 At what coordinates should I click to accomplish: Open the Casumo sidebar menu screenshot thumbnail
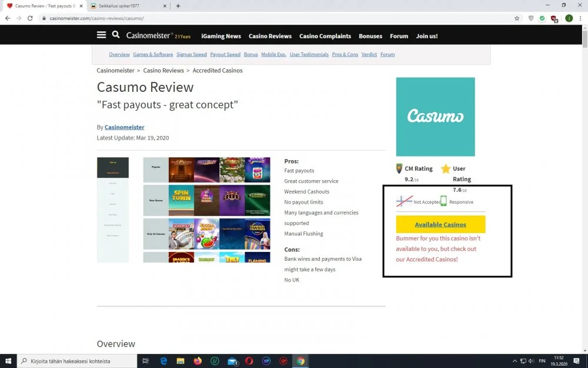click(113, 210)
